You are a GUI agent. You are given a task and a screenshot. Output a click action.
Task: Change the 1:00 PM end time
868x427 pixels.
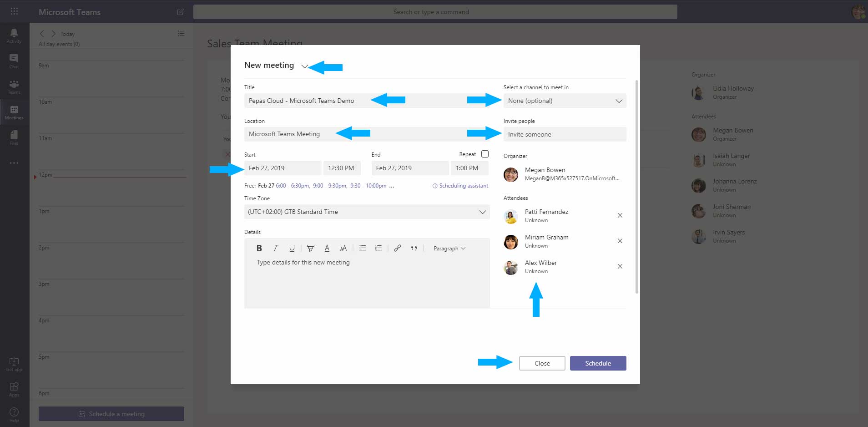(x=469, y=168)
